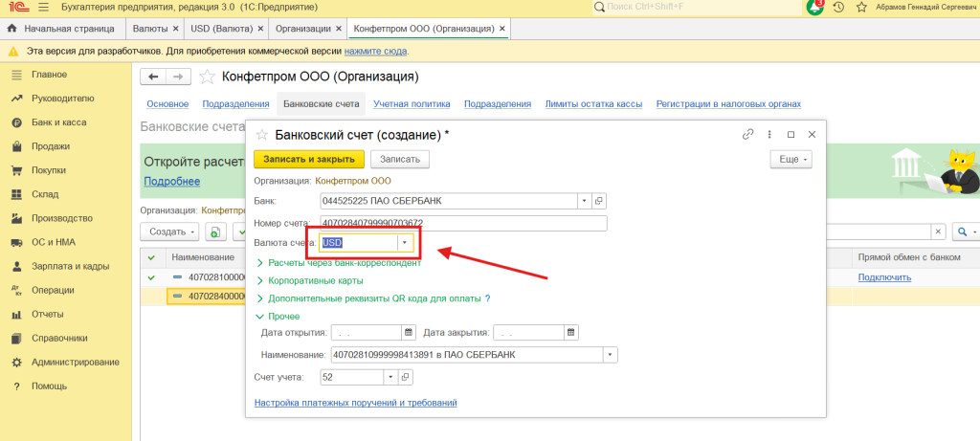Open the main hamburger menu in title bar
The image size is (980, 441).
pyautogui.click(x=43, y=8)
